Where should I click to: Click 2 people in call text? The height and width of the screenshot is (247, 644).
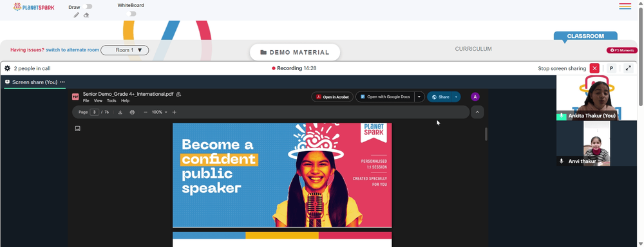32,69
